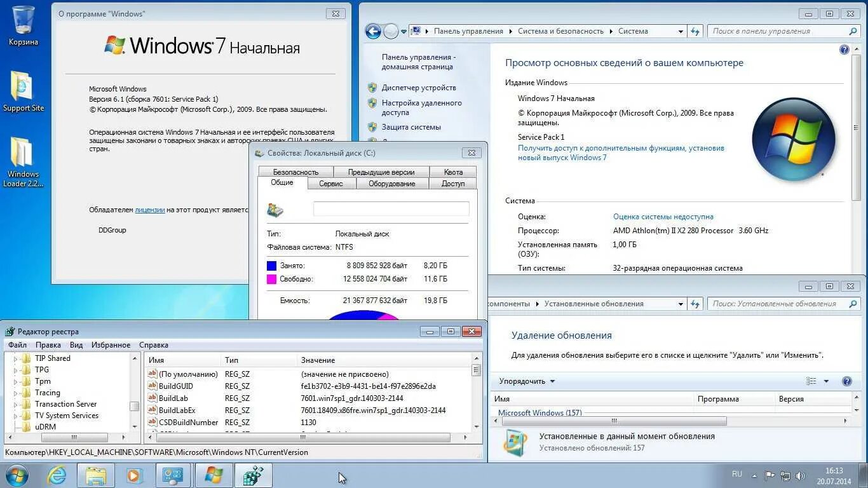Open the Упорядочить dropdown in updates window
The width and height of the screenshot is (868, 488).
[x=527, y=381]
